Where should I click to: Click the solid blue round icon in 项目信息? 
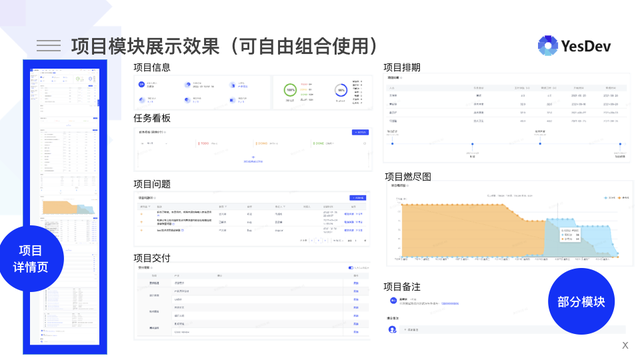coord(141,84)
